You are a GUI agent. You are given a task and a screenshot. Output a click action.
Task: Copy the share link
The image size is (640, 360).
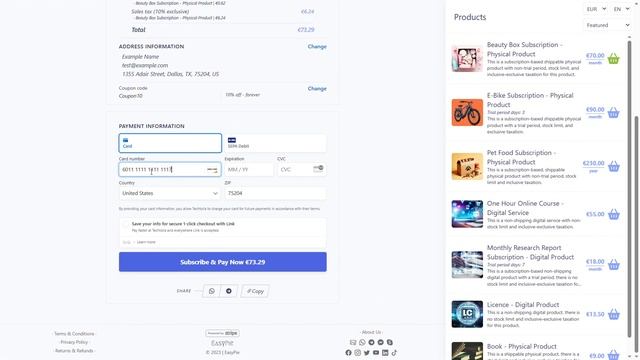(255, 291)
